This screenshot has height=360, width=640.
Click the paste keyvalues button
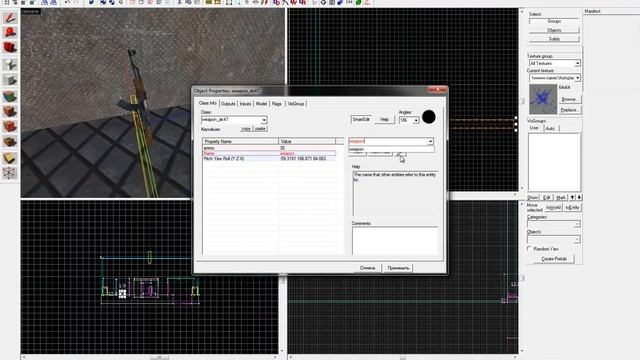click(x=260, y=129)
